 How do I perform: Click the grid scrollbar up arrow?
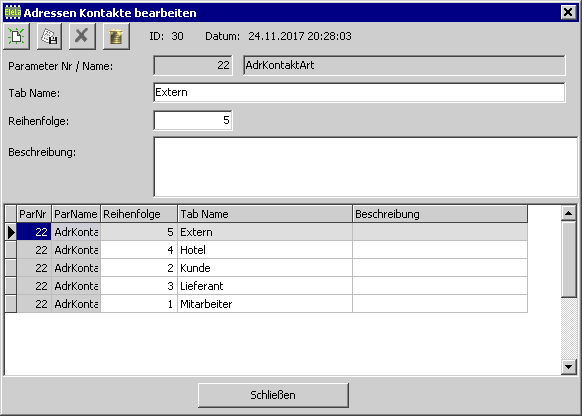click(x=569, y=213)
